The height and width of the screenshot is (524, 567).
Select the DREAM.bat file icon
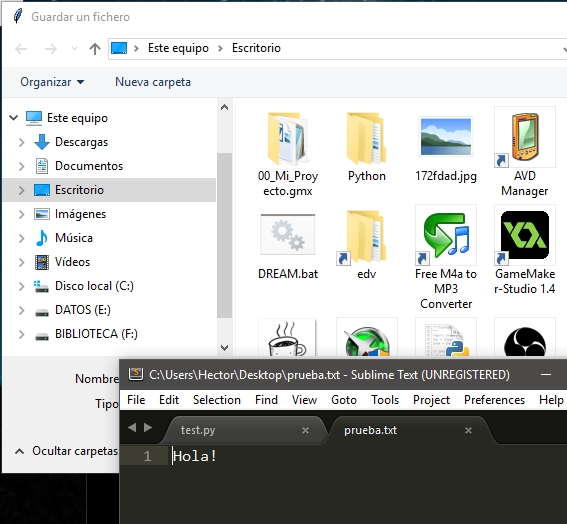(288, 235)
